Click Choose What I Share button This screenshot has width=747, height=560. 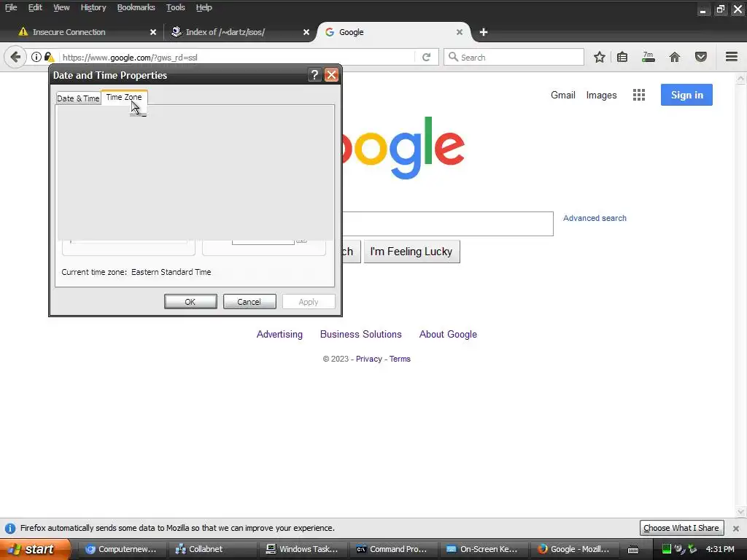681,528
